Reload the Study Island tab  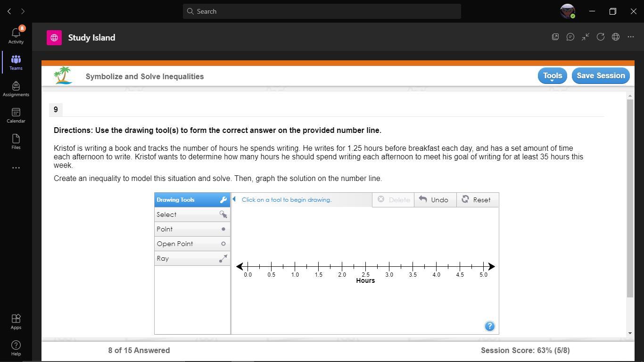click(601, 37)
